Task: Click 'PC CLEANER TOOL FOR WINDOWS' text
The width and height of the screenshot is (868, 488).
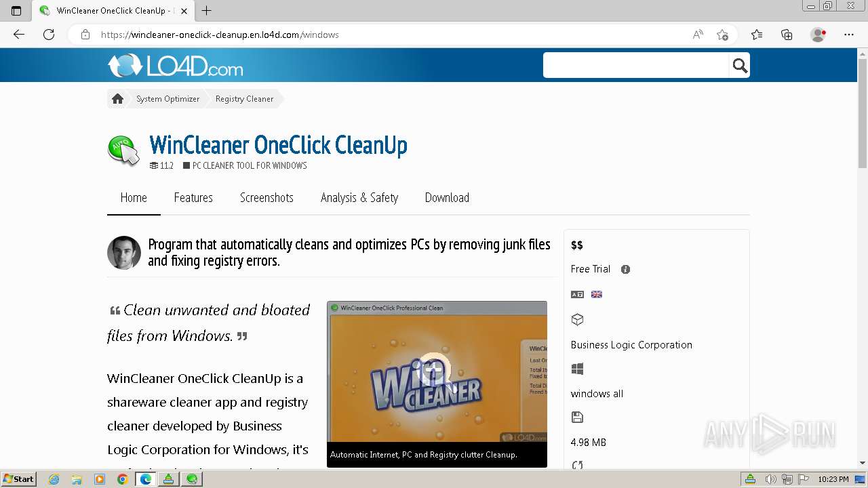Action: pos(250,165)
